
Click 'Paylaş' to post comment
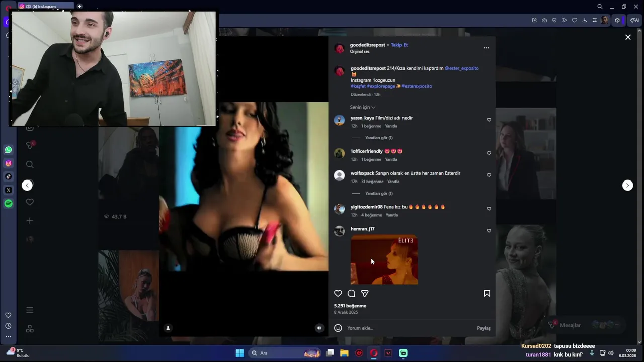tap(484, 328)
